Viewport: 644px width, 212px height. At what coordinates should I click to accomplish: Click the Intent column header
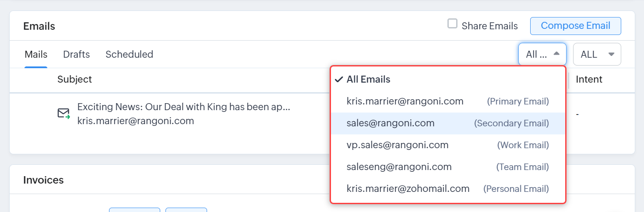click(589, 79)
